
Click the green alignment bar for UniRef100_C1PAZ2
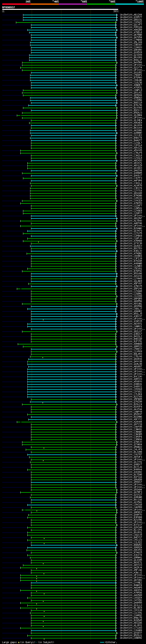click(x=66, y=22)
